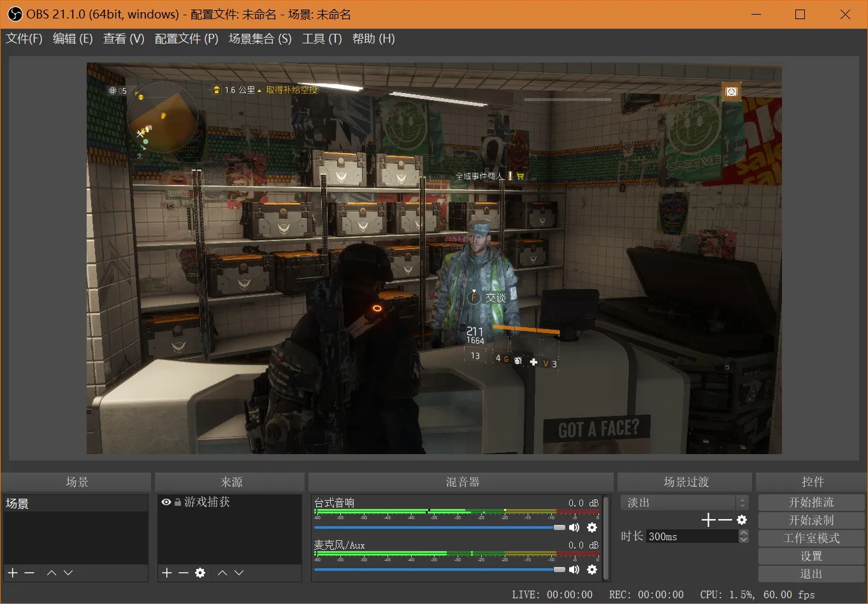
Task: Open 设置 settings button
Action: click(811, 556)
